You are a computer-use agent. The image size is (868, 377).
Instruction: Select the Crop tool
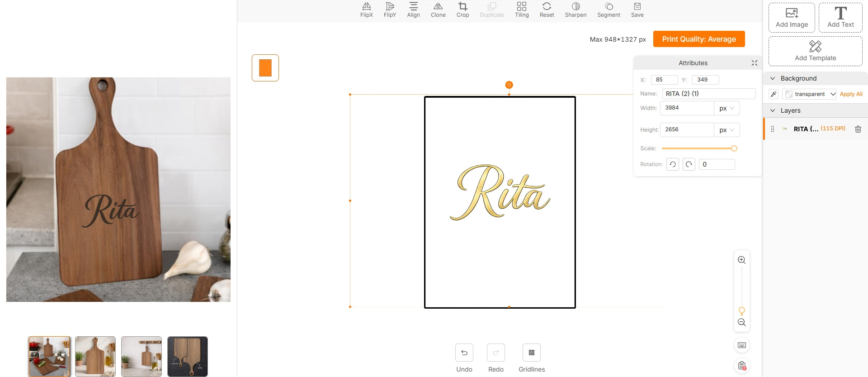[462, 10]
